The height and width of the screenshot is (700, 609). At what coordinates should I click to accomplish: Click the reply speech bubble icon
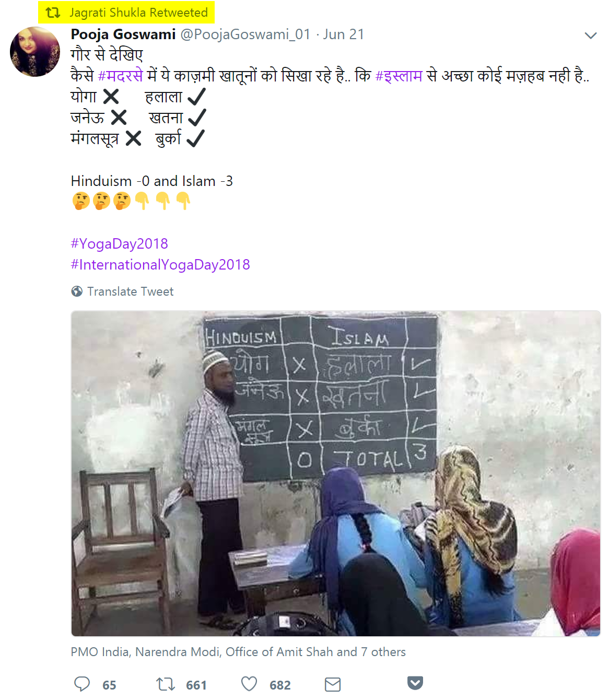pyautogui.click(x=82, y=684)
